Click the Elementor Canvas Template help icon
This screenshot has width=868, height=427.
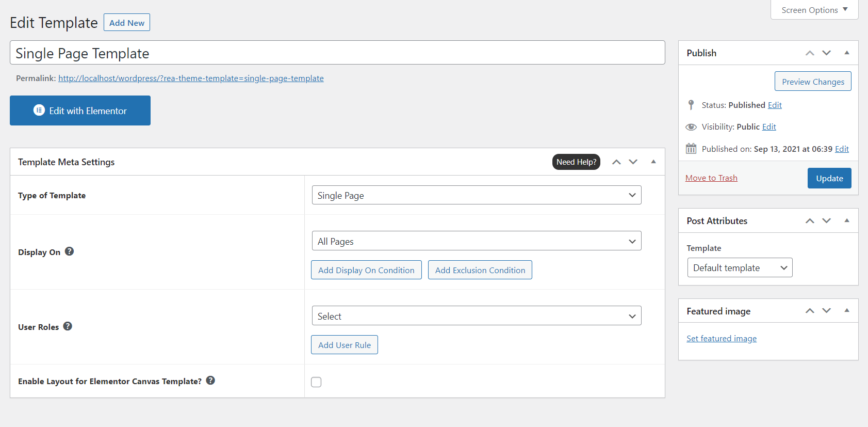(x=210, y=381)
